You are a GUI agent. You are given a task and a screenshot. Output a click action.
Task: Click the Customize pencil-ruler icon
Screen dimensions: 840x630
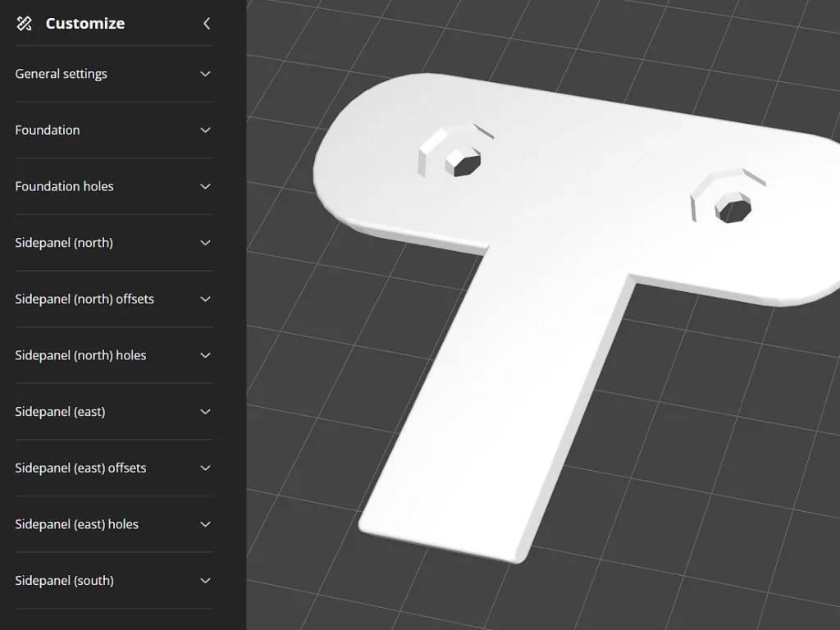[x=24, y=24]
